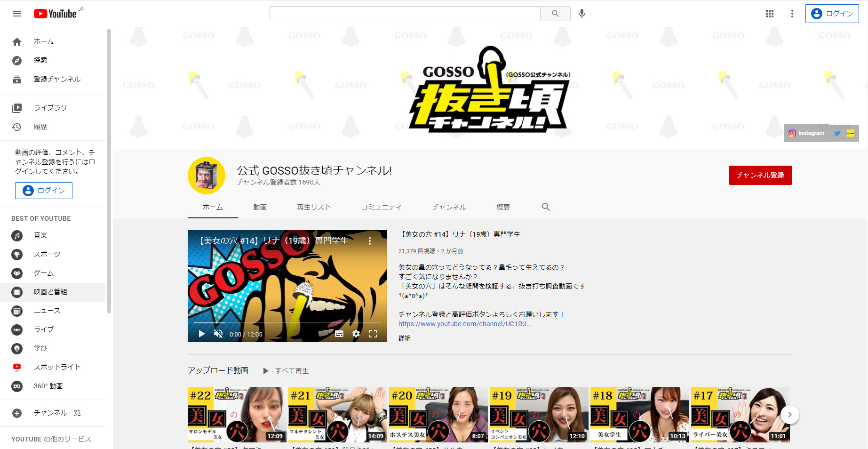
Task: Open the YouTube apps grid icon
Action: (770, 14)
